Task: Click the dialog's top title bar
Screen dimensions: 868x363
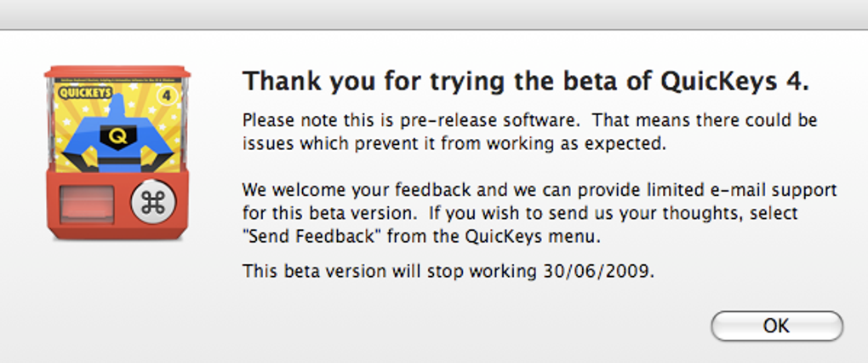Action: 434,14
